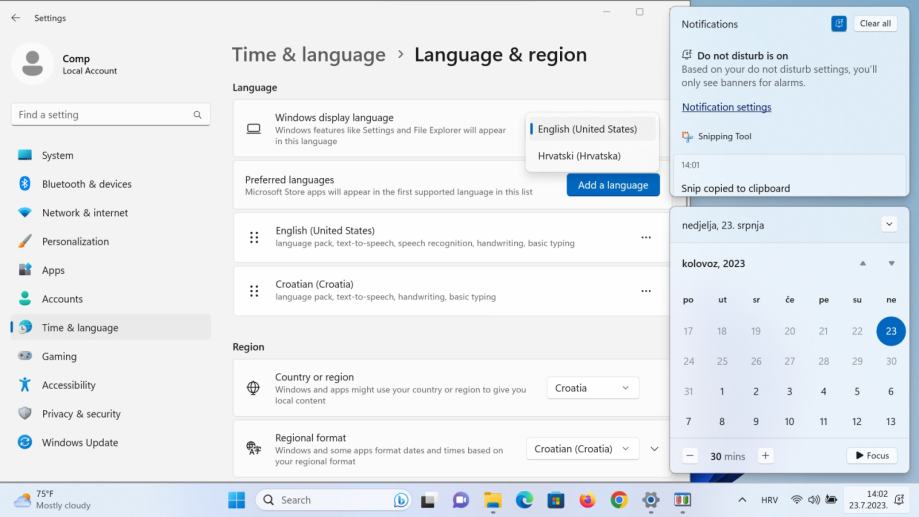Click Time & language breadcrumb

(309, 55)
